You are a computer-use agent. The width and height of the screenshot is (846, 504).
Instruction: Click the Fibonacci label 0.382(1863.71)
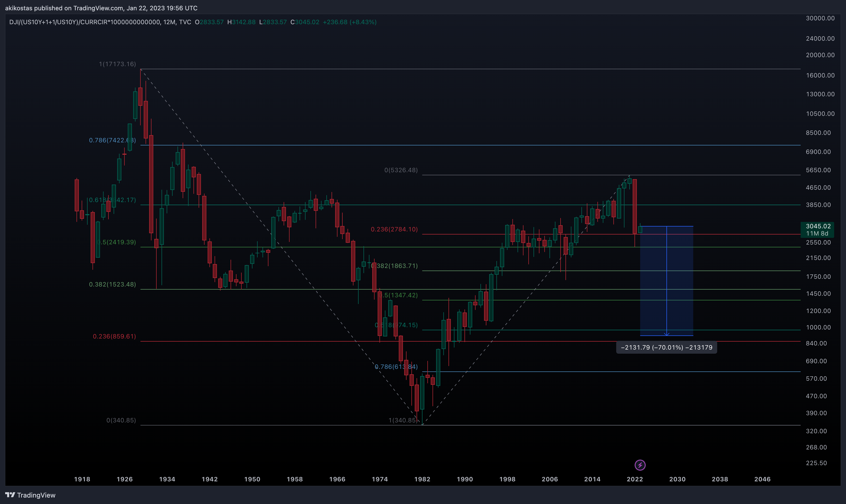click(394, 266)
